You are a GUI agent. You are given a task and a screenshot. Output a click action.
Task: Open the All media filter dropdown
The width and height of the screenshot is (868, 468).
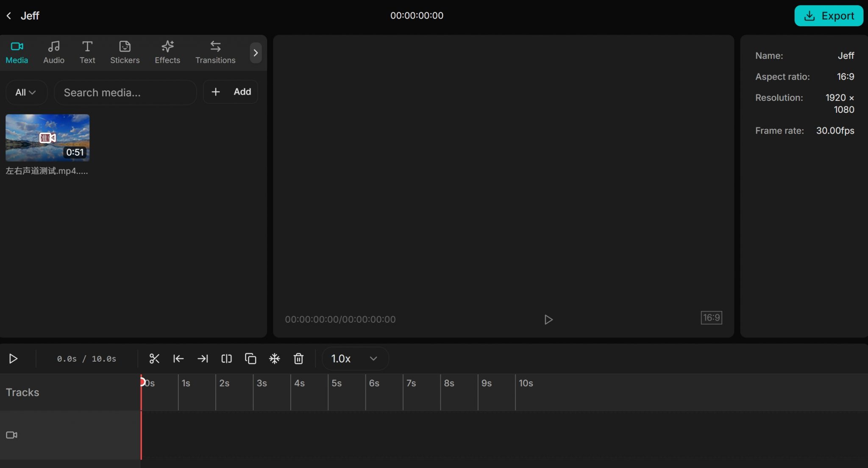pos(25,92)
